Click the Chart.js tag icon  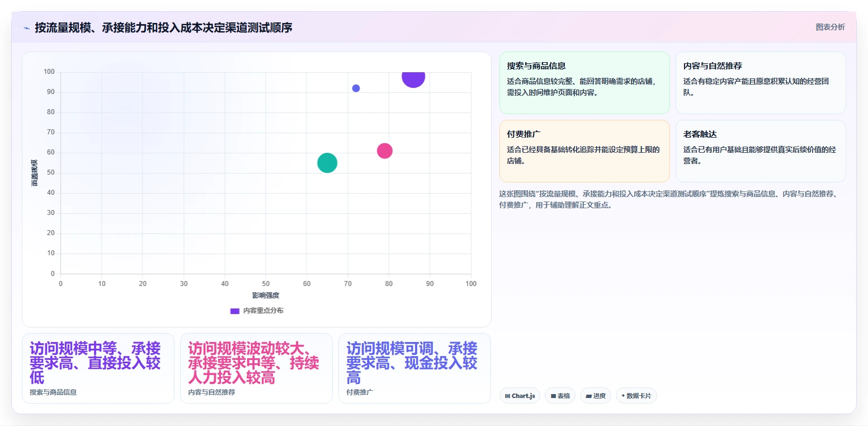(507, 396)
